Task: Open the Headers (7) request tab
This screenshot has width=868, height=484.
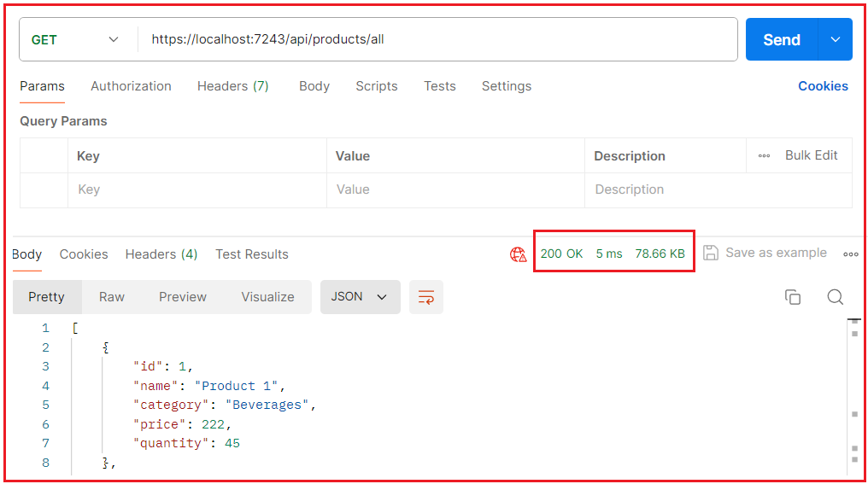Action: click(x=233, y=86)
